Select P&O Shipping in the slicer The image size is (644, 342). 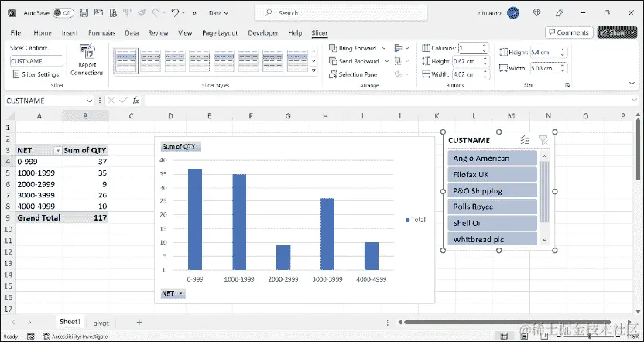pos(492,191)
